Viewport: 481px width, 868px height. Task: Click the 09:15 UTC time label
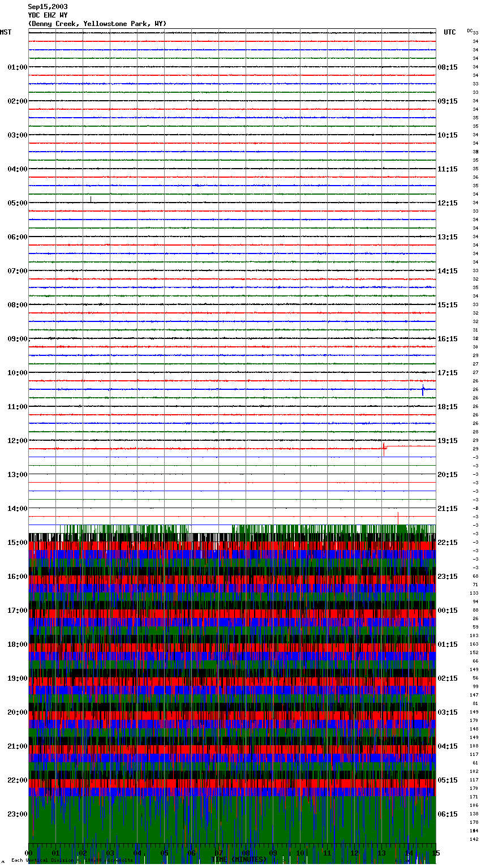tap(448, 101)
